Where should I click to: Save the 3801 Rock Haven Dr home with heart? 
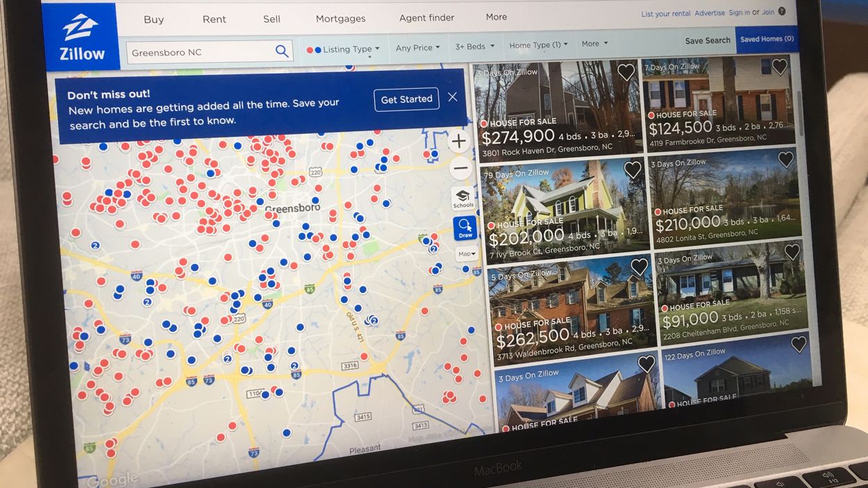pyautogui.click(x=626, y=72)
